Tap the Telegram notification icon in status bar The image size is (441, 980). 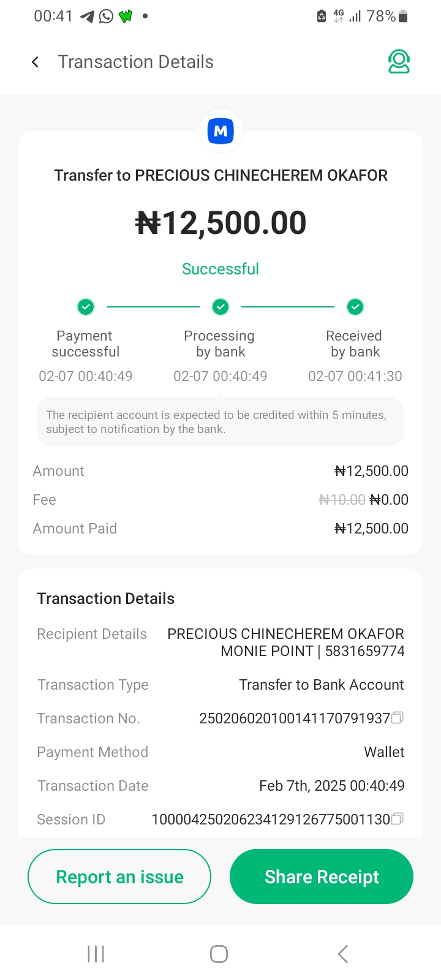coord(88,17)
